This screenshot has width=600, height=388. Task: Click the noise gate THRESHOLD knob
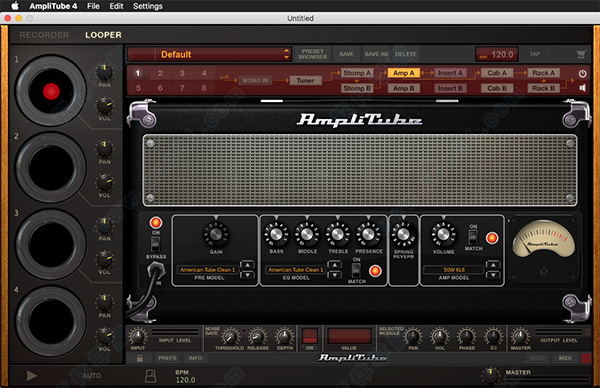click(x=230, y=337)
